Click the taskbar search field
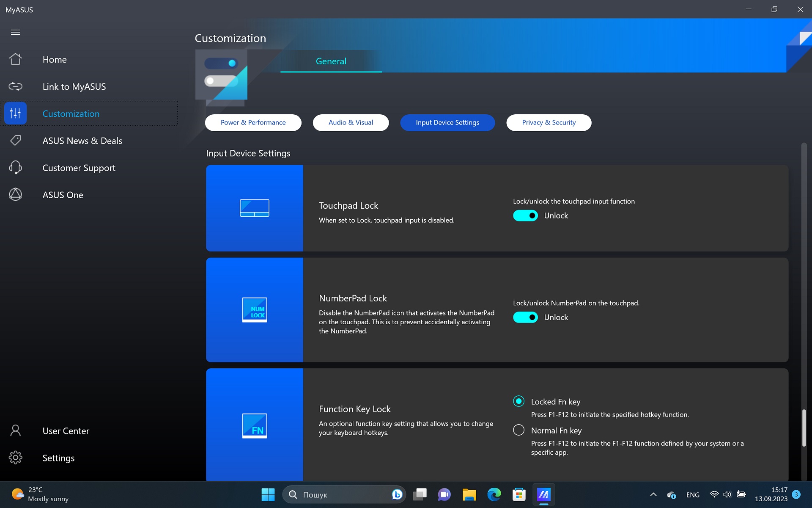The width and height of the screenshot is (812, 508). pos(344,494)
